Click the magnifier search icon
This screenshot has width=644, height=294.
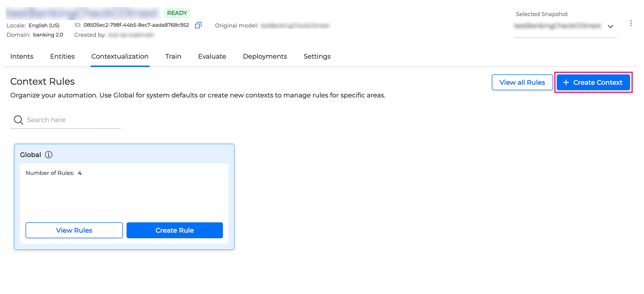[19, 120]
